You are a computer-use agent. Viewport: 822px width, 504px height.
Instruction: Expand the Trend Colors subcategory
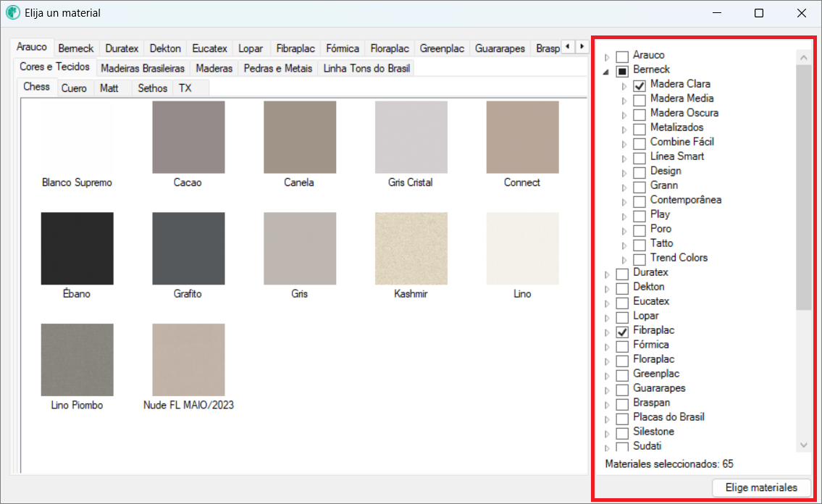click(x=624, y=259)
